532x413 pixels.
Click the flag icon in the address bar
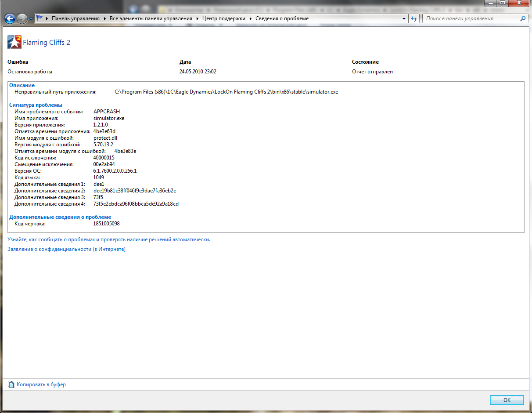(40, 18)
